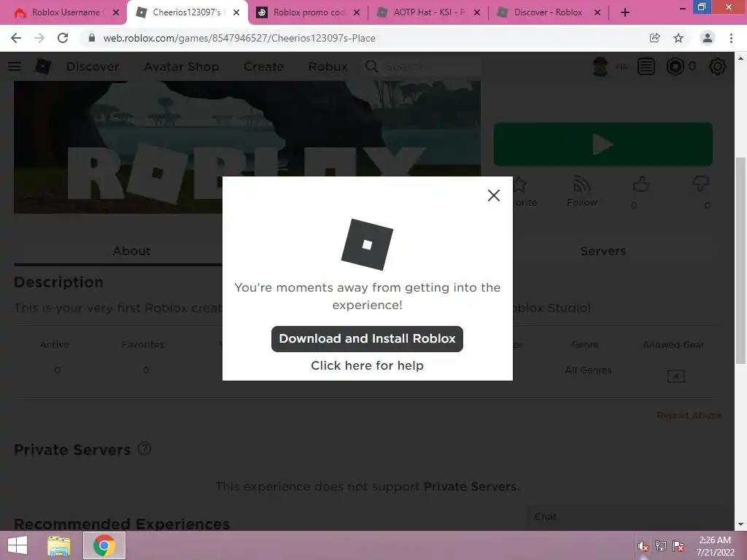
Task: Open the Robux page
Action: [328, 66]
